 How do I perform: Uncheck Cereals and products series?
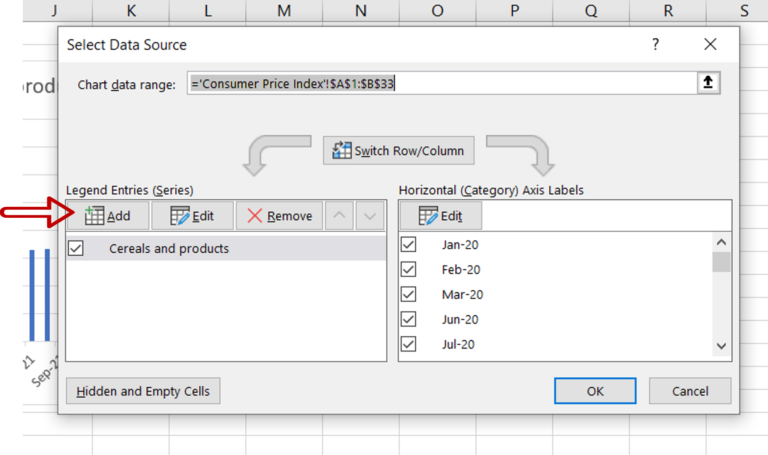click(x=76, y=248)
